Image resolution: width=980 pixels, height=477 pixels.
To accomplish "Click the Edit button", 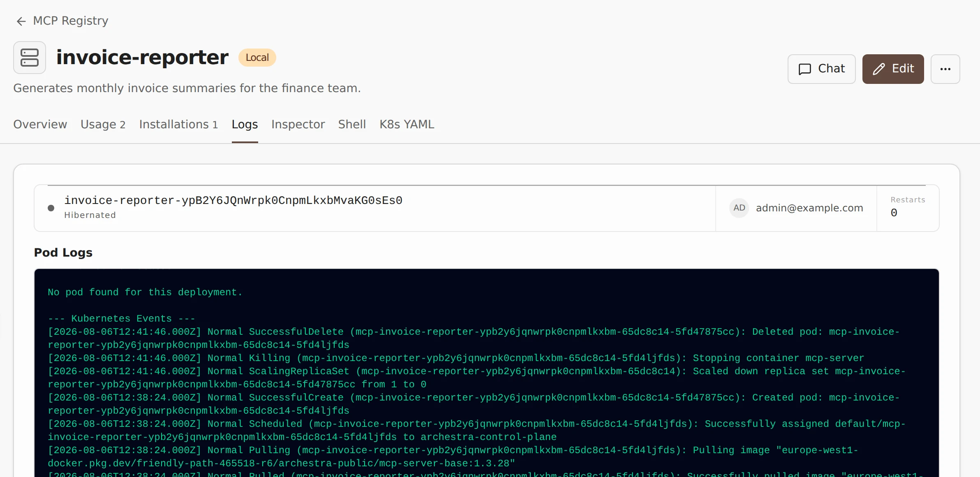I will [x=893, y=69].
